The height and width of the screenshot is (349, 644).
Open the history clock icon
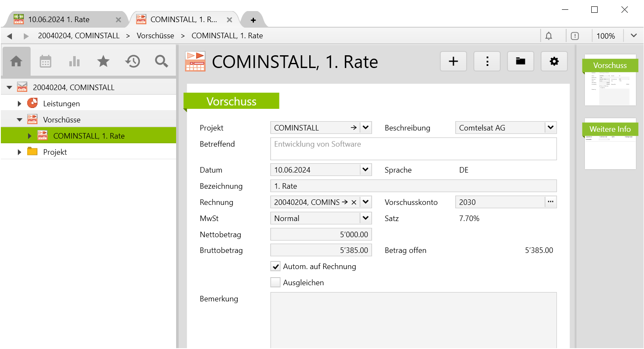coord(132,62)
